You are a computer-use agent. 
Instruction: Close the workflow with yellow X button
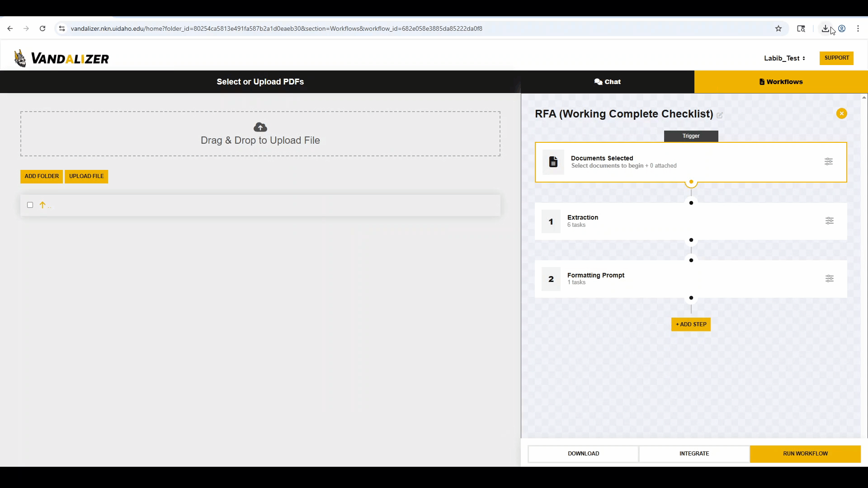[841, 113]
